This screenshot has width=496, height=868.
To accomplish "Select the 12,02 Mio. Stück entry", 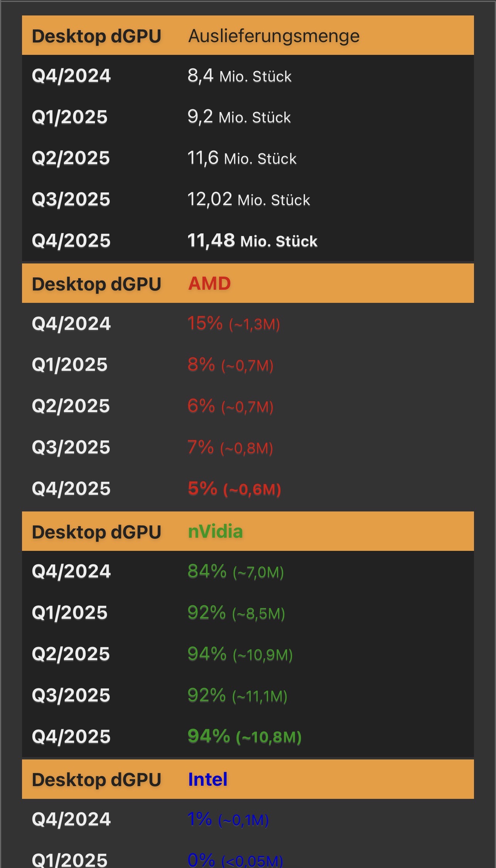I will [249, 200].
